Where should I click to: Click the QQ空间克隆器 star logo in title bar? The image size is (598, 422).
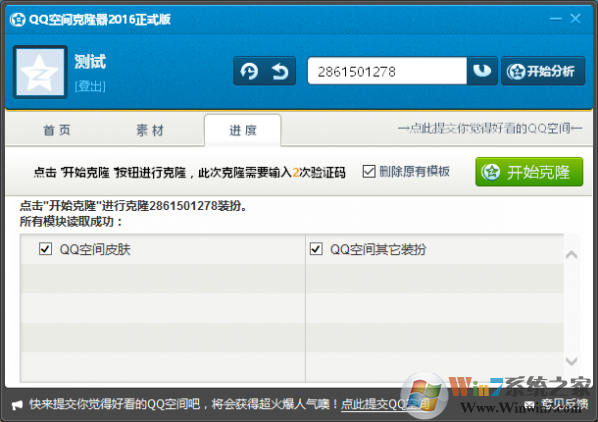coord(18,19)
